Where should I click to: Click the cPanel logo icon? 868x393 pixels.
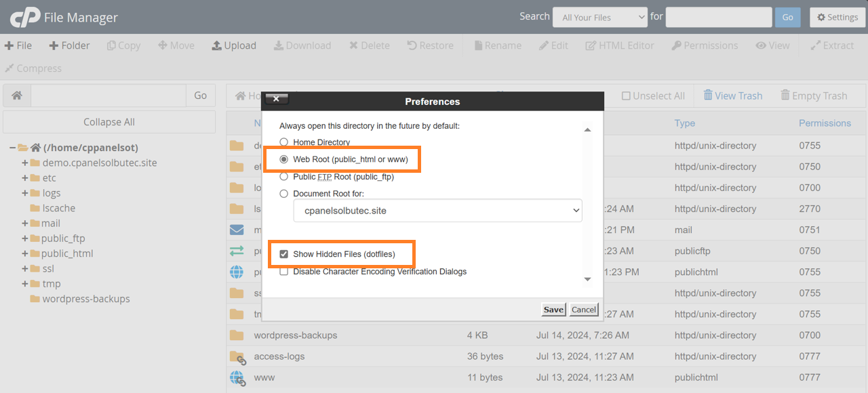point(25,18)
